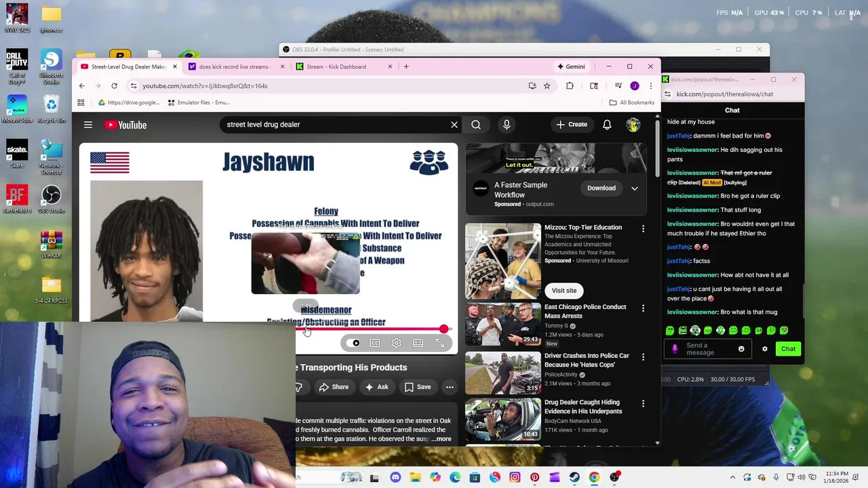
Task: Open the Chrome three-dot menu
Action: pos(650,86)
